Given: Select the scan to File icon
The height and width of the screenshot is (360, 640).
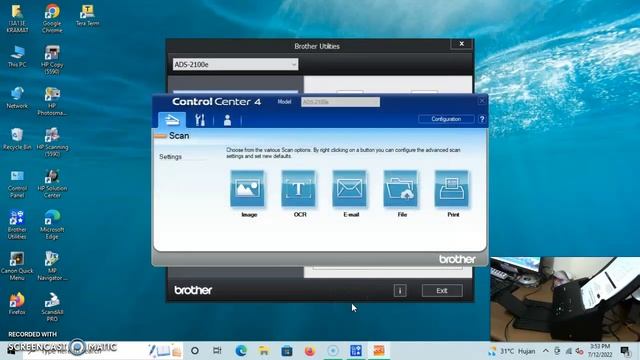Looking at the screenshot, I should pyautogui.click(x=400, y=189).
